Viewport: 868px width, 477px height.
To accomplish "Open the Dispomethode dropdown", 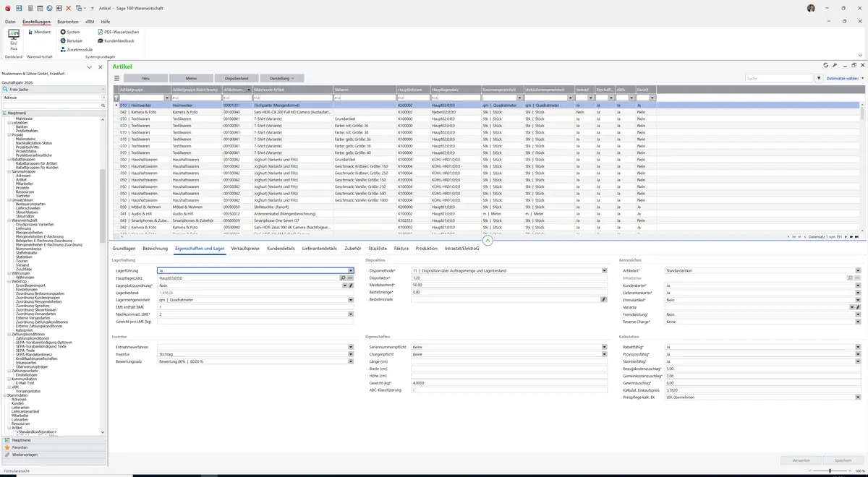I will 604,270.
